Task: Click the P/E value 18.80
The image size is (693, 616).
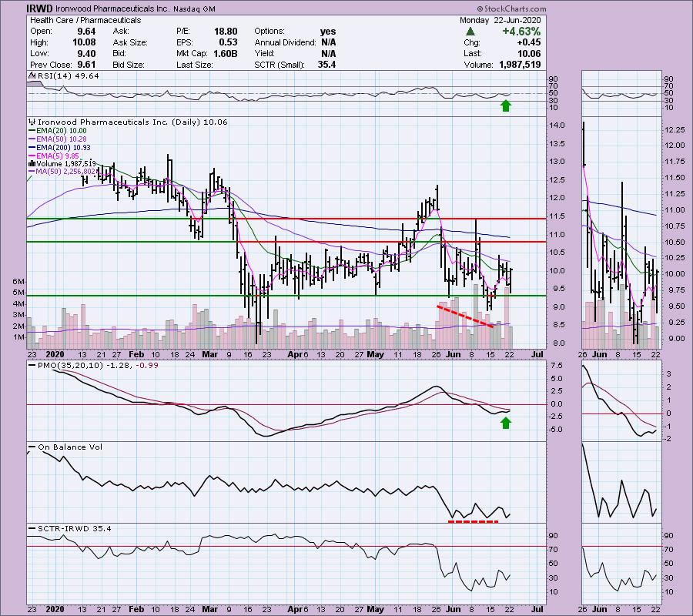Action: (x=226, y=32)
